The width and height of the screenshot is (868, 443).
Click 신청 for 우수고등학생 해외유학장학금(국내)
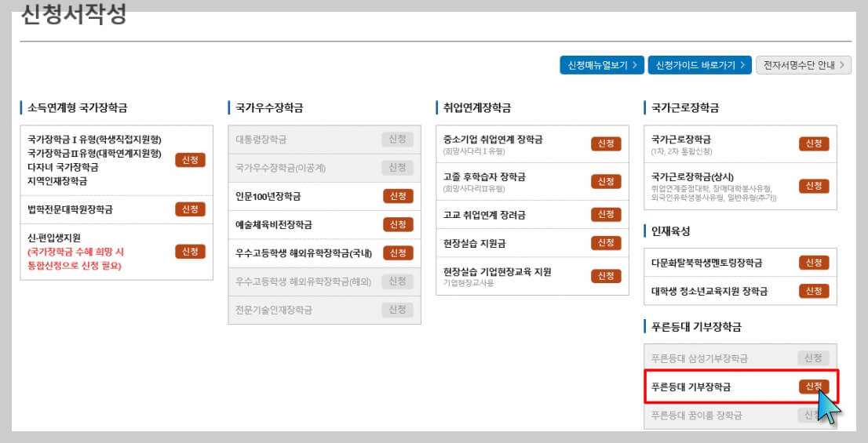coord(398,252)
